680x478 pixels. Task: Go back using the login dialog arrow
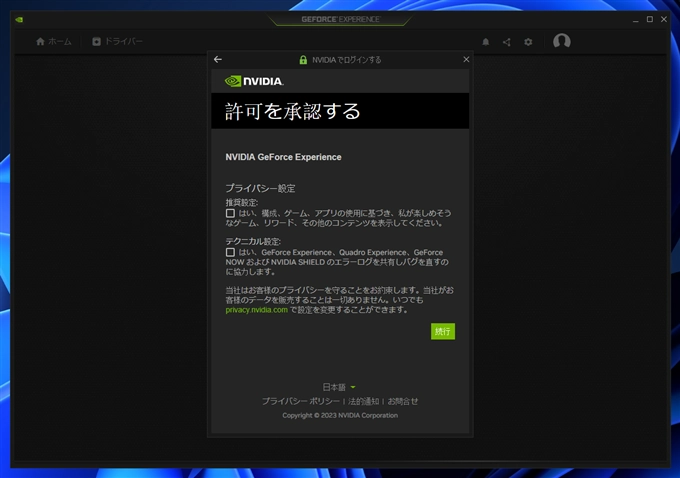click(x=218, y=59)
